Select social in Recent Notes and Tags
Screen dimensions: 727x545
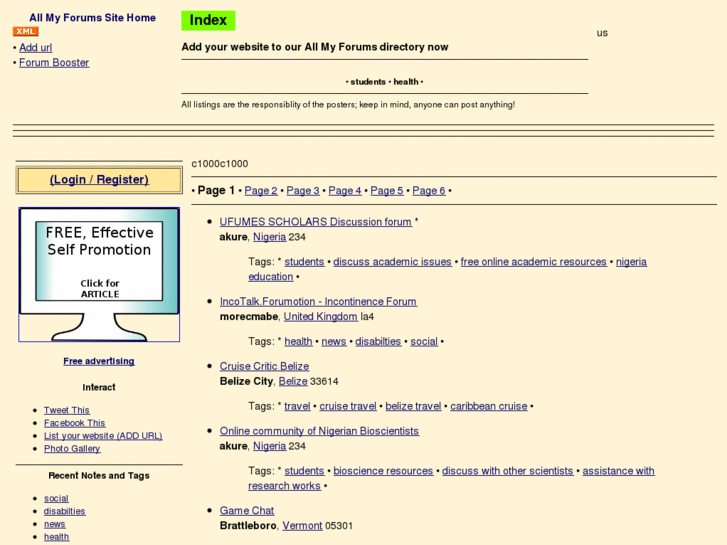click(56, 499)
